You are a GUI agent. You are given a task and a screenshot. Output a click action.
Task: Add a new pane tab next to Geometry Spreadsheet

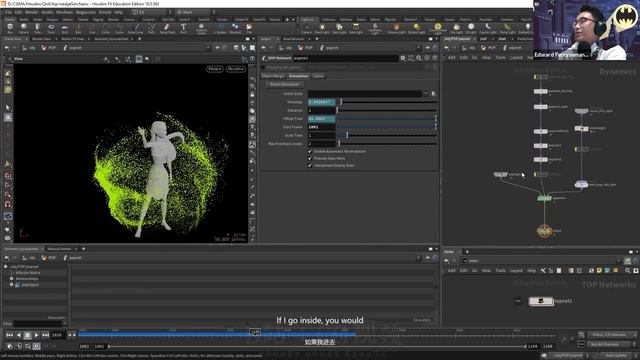click(140, 39)
